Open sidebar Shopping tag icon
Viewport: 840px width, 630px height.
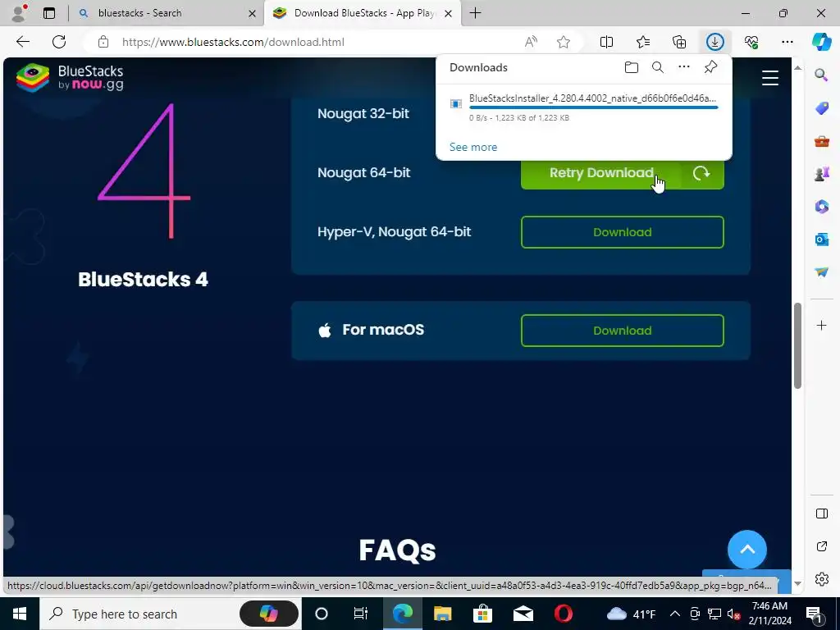click(821, 108)
